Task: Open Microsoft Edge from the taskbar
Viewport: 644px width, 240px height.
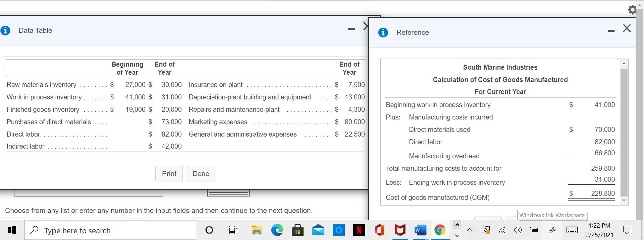Action: coord(277,230)
